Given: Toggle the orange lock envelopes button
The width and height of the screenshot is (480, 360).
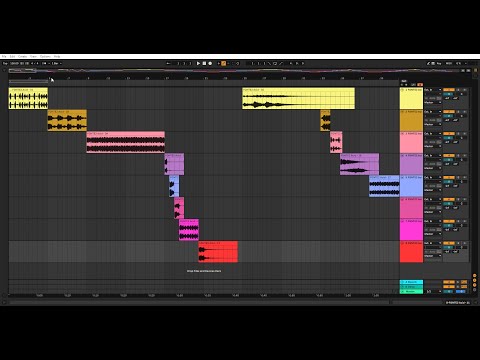Looking at the screenshot, I should point(420,85).
